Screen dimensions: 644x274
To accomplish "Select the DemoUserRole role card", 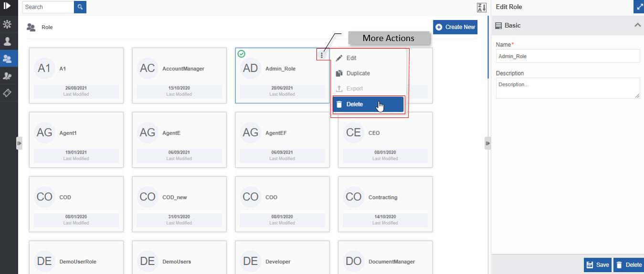I will 76,258.
